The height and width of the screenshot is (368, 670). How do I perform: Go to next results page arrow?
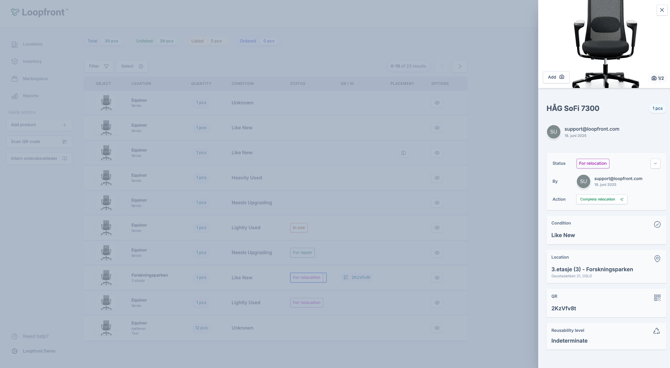[x=460, y=66]
